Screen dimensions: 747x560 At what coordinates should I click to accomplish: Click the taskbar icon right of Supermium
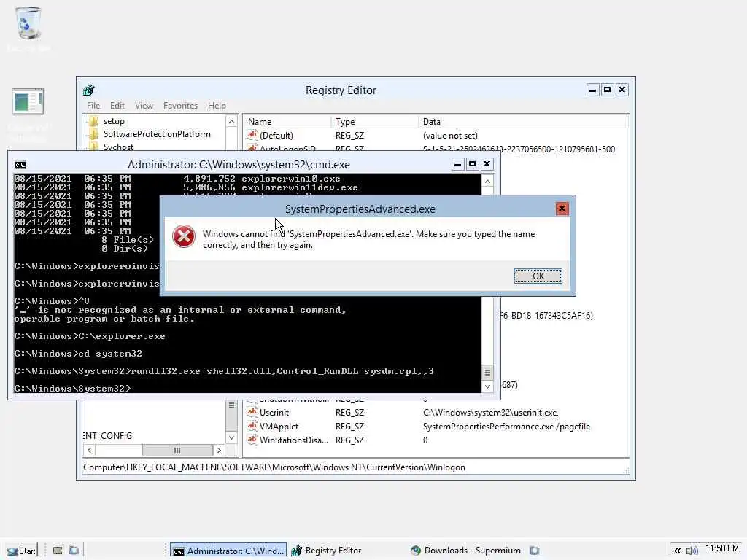[x=535, y=551]
